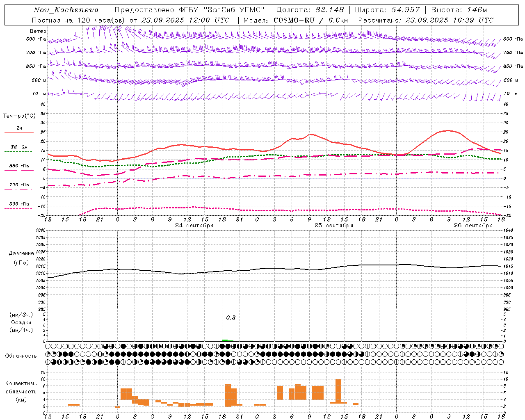Click the 'Td 2м' dew point legend entry
The height and width of the screenshot is (420, 525).
point(19,147)
